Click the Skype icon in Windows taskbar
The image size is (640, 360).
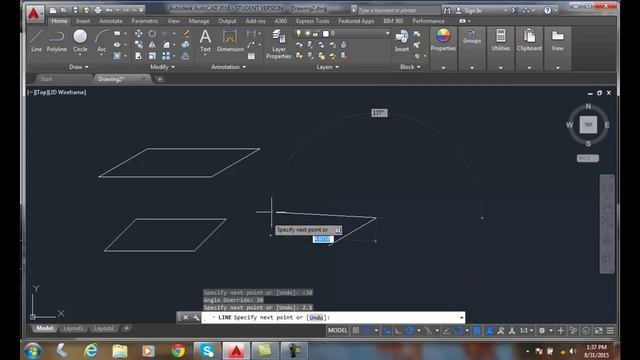(x=207, y=351)
